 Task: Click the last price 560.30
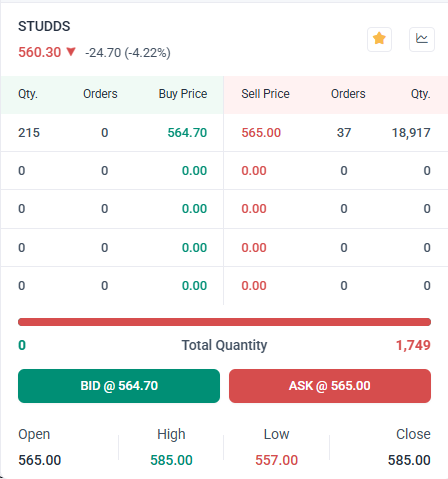39,52
